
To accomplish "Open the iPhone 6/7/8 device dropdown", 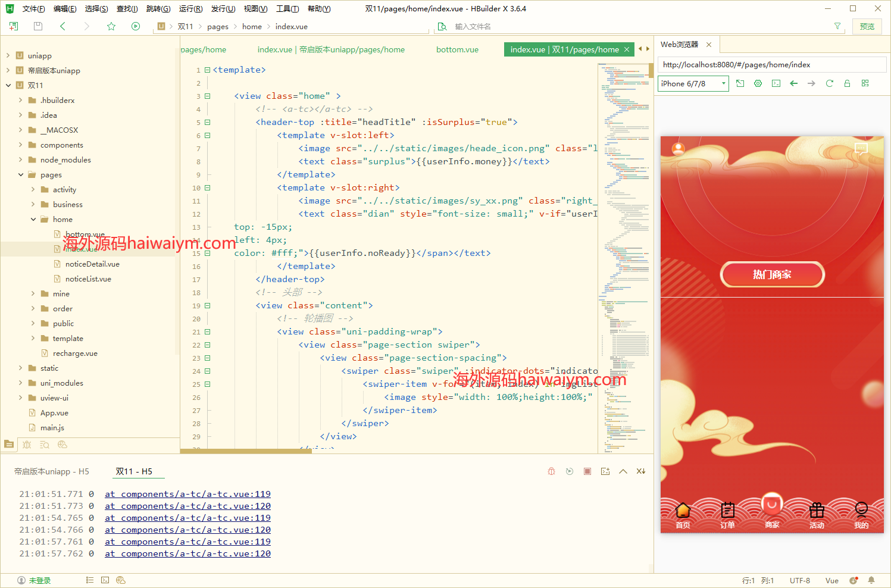I will (693, 83).
